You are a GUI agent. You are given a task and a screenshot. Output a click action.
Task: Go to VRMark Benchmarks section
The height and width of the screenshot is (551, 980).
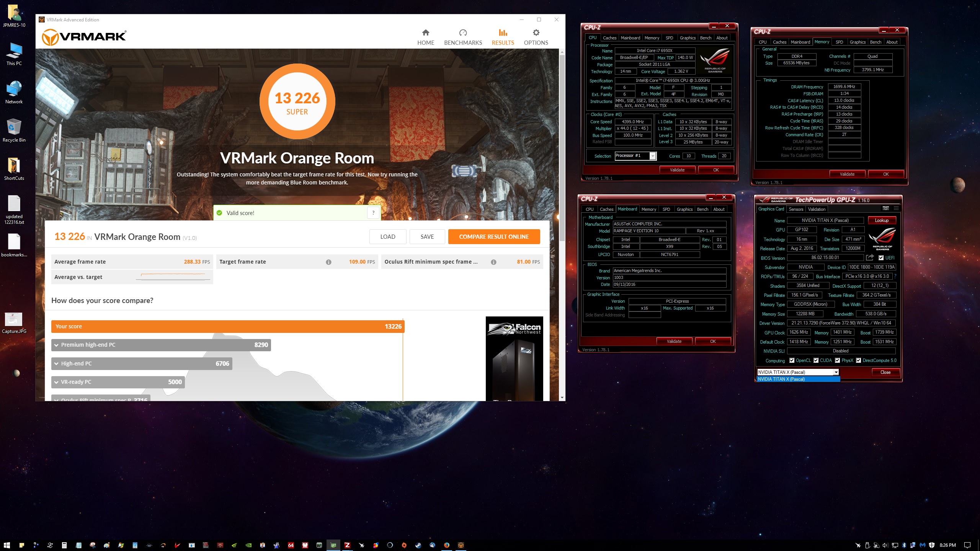click(x=463, y=37)
